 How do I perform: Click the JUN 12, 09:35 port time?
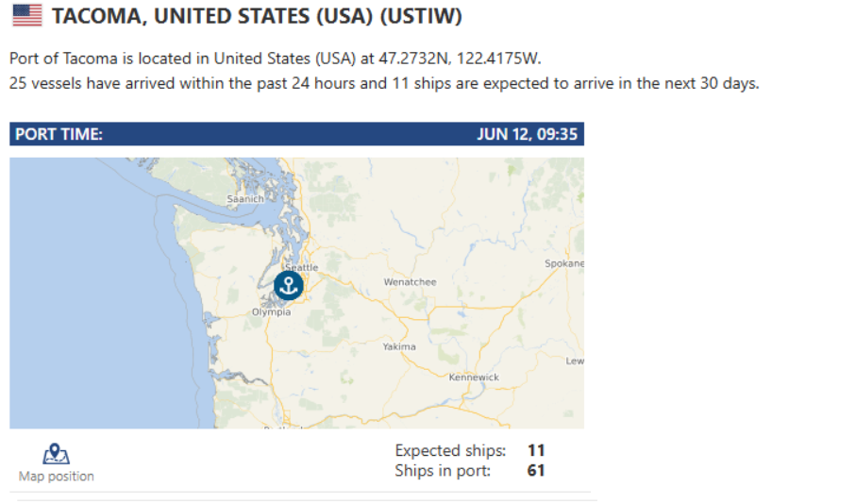pyautogui.click(x=527, y=134)
